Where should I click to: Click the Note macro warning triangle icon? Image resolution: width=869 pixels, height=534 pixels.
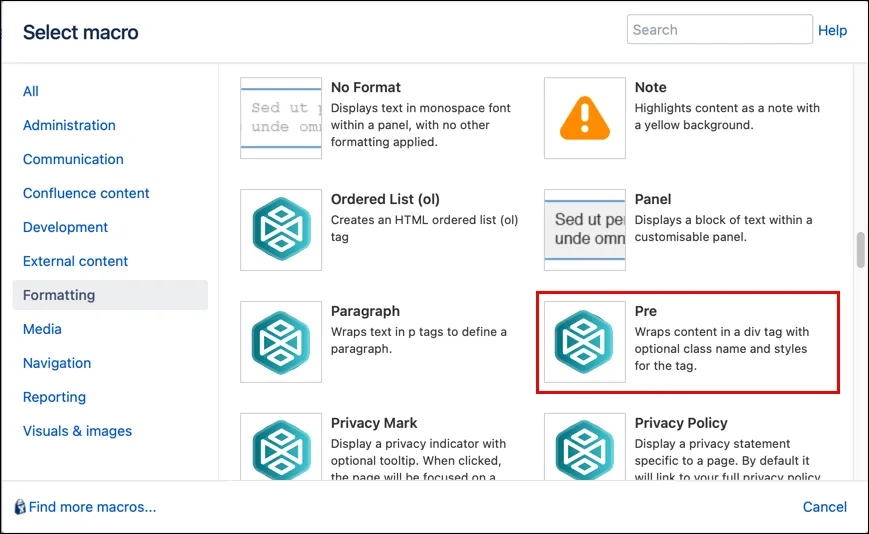click(585, 118)
